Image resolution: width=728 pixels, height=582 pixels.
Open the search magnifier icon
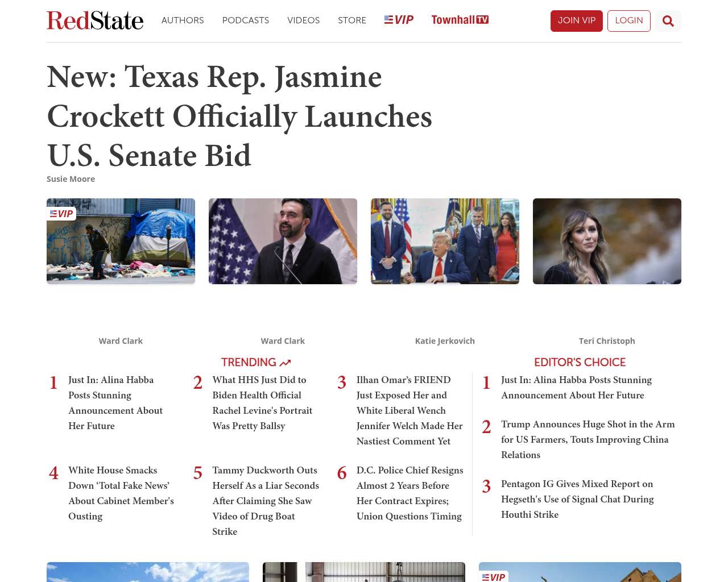668,21
